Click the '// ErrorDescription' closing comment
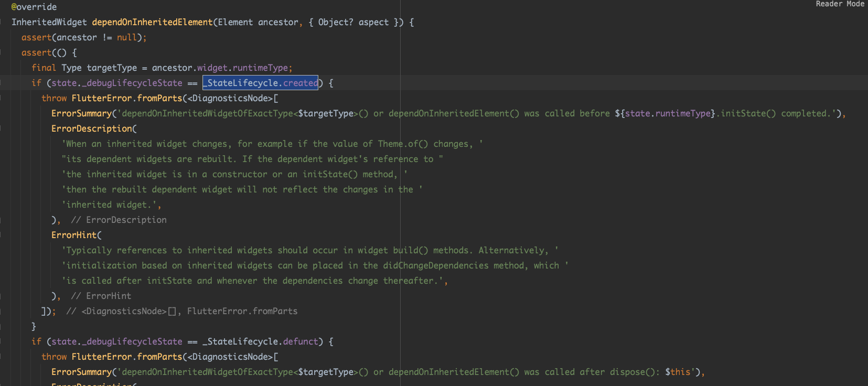Image resolution: width=868 pixels, height=386 pixels. tap(119, 220)
